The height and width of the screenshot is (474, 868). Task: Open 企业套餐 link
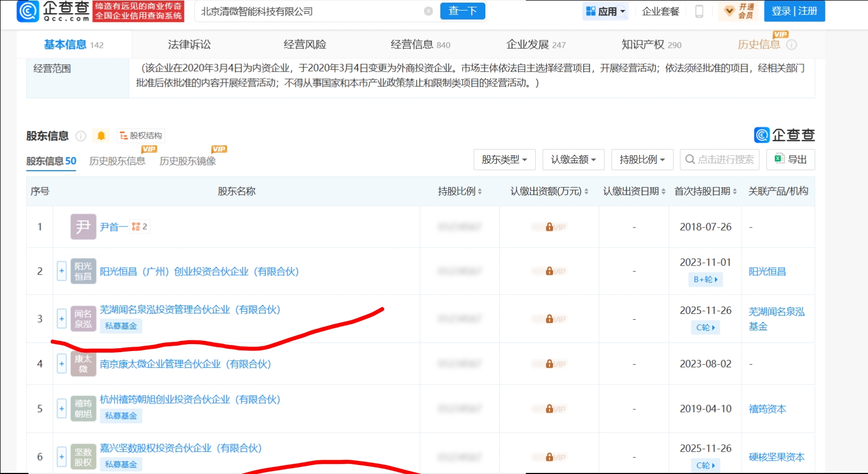tap(660, 11)
